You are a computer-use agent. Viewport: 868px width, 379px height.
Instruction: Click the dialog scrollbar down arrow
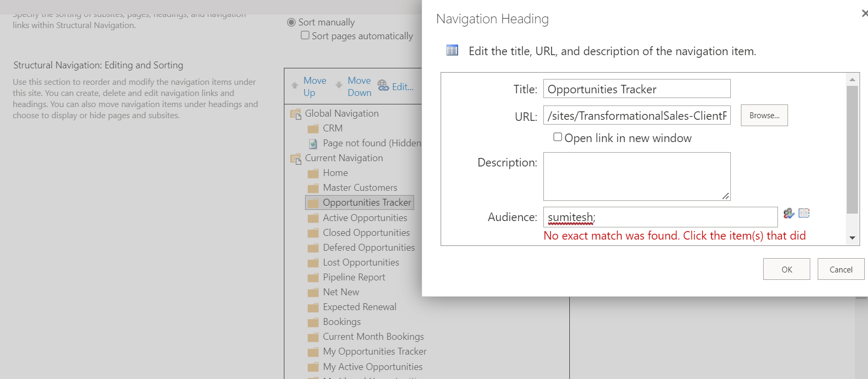(x=852, y=238)
